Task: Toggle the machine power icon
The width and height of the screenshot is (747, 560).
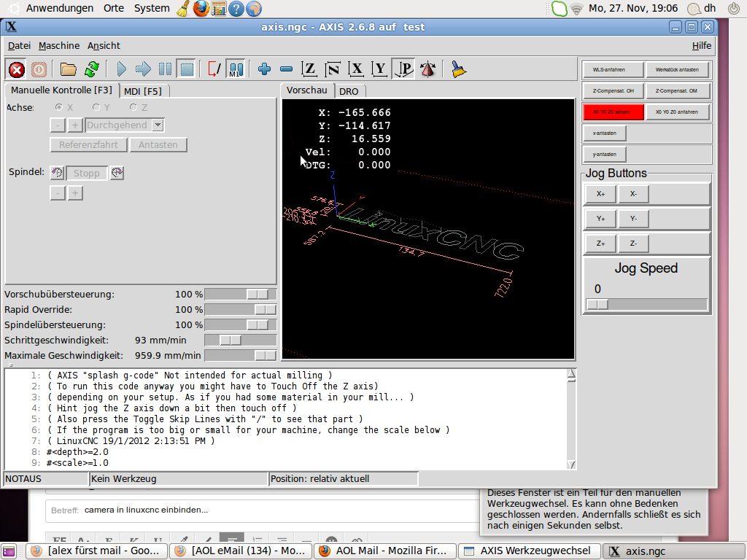Action: 39,69
